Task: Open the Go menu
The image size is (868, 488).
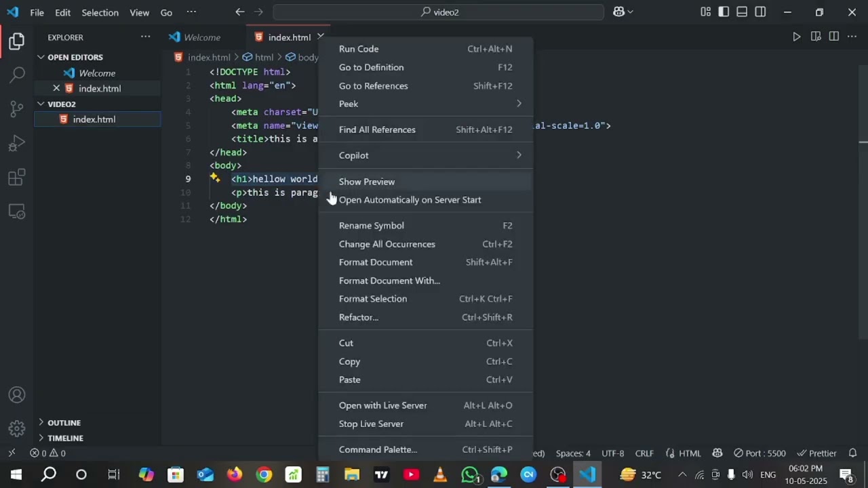Action: [x=166, y=12]
